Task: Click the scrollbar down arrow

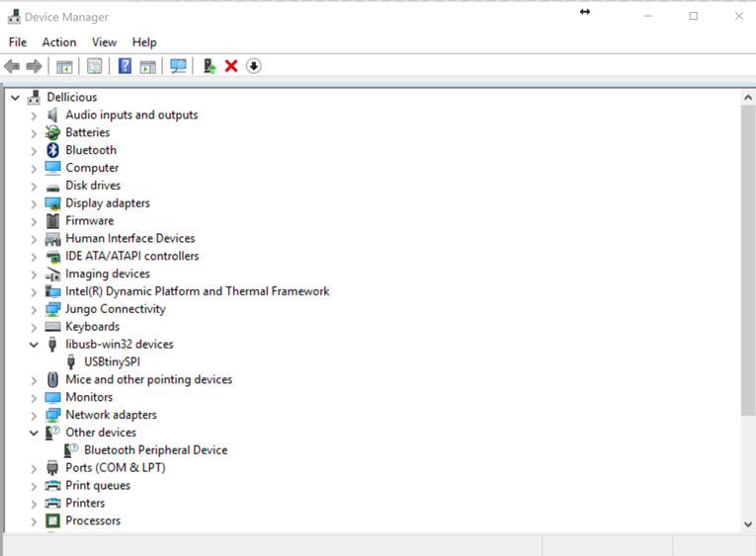Action: click(748, 524)
